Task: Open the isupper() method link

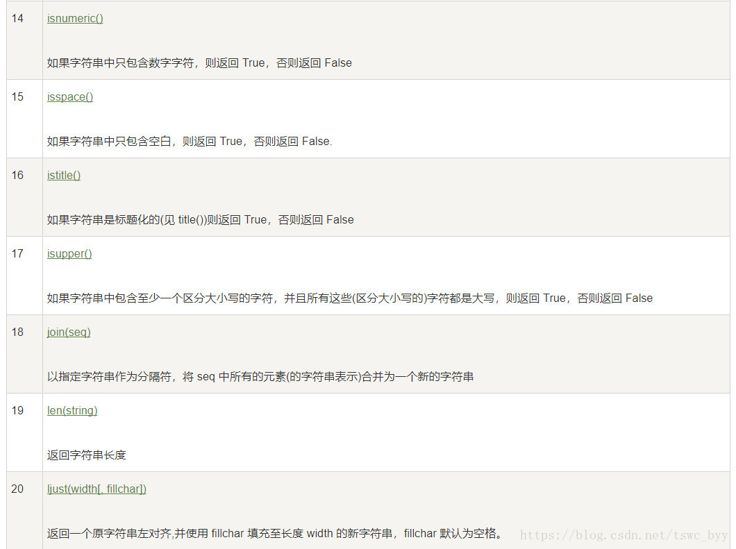Action: [69, 253]
